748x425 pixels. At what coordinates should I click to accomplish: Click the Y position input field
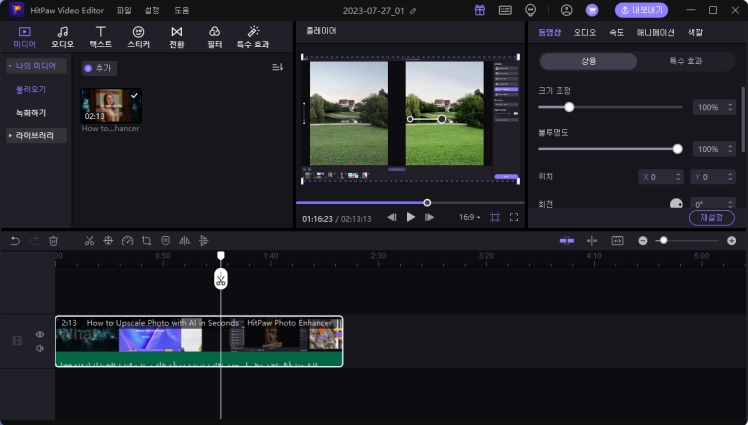pos(713,177)
